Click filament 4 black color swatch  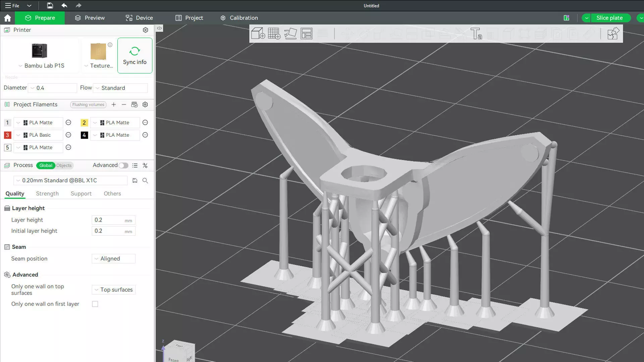[x=84, y=135]
